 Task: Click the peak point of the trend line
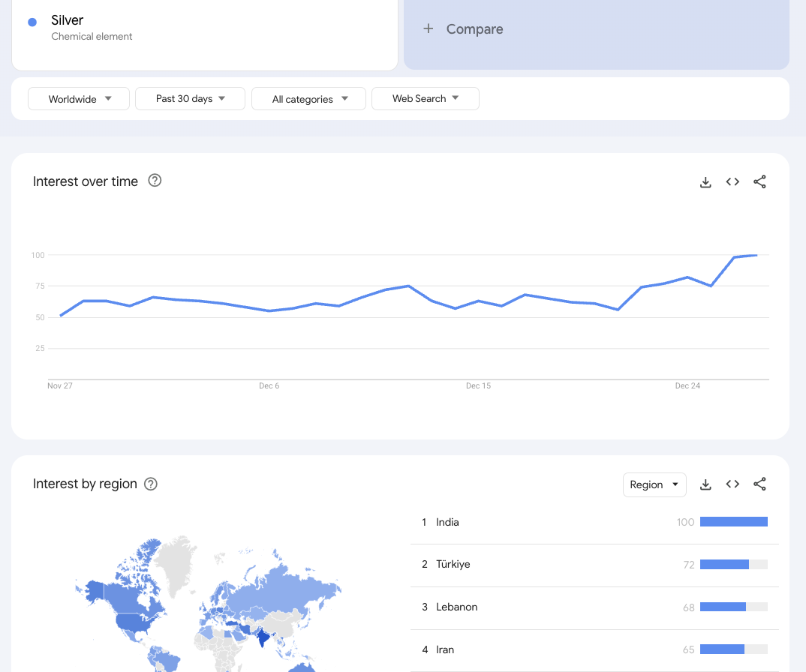pos(756,255)
